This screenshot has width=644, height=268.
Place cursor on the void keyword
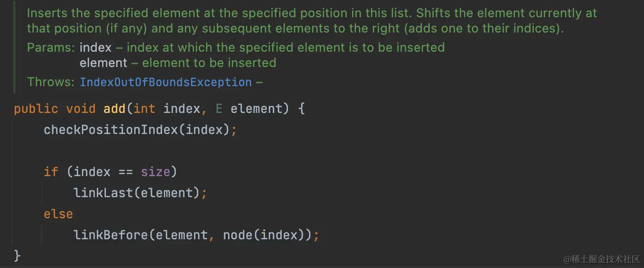click(x=80, y=109)
